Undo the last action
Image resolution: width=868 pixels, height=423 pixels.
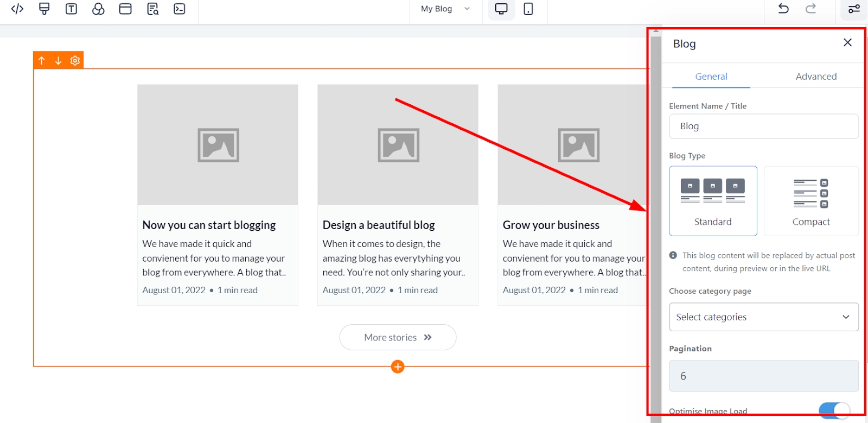[x=783, y=9]
